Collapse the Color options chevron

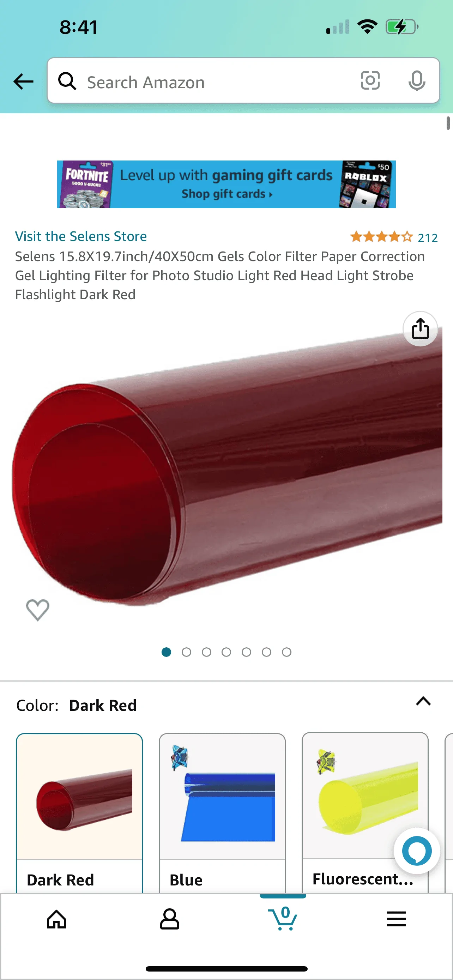pyautogui.click(x=423, y=701)
